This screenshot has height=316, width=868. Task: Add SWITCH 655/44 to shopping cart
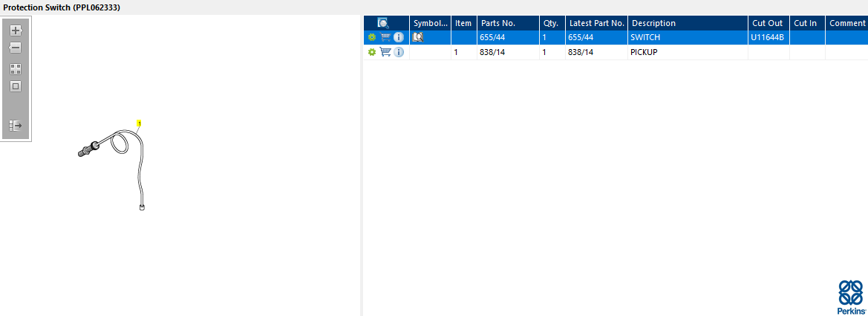386,37
